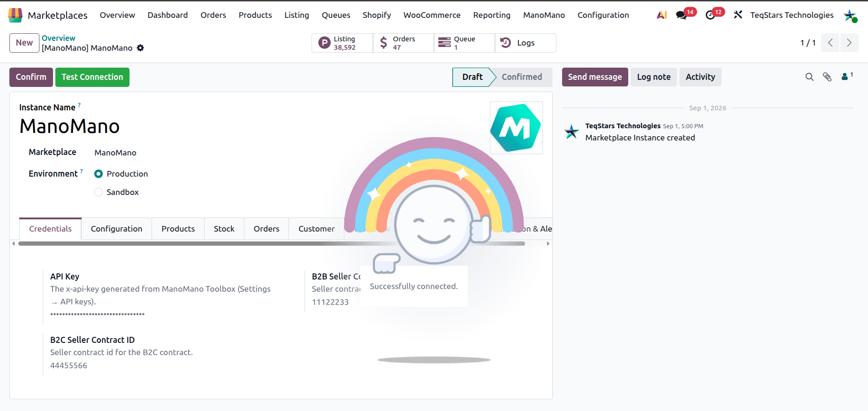Click the B2C Seller Contract ID value
The image size is (868, 411).
click(69, 365)
